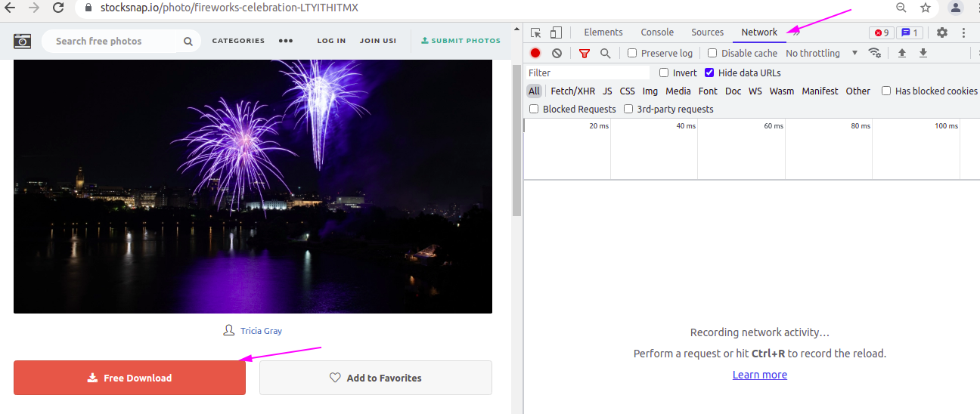The height and width of the screenshot is (414, 980).
Task: Filter requests by CSS
Action: tap(628, 91)
